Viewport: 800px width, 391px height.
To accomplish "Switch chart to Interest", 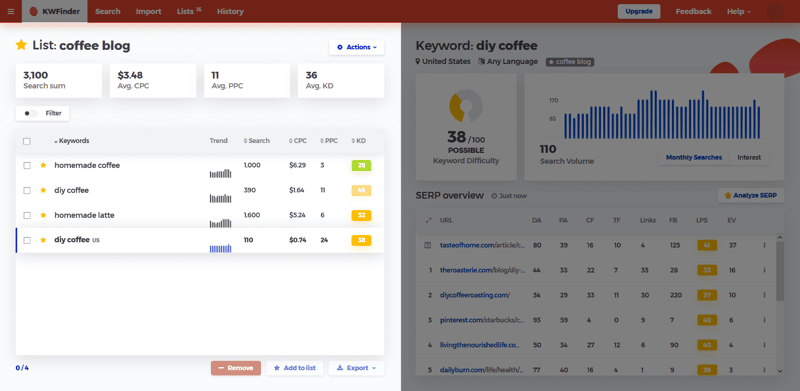I will click(x=749, y=157).
